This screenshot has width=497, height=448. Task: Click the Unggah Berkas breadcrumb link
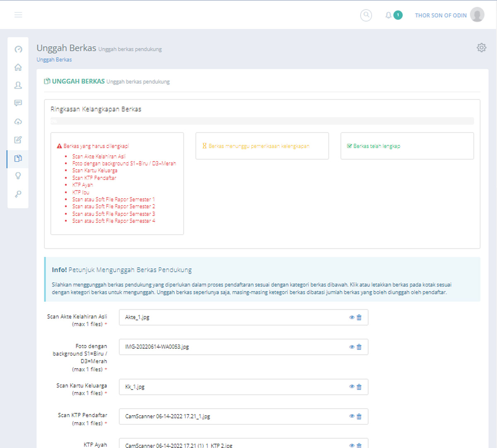pyautogui.click(x=54, y=60)
